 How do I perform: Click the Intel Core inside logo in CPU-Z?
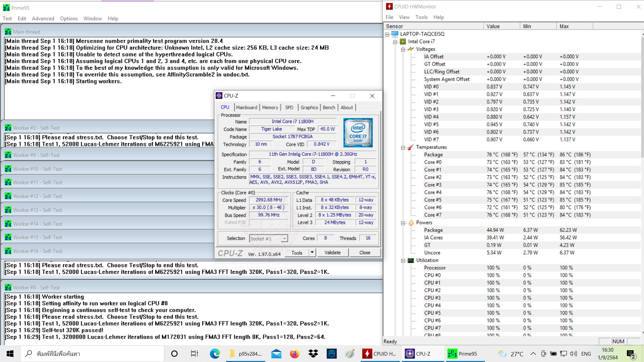tap(358, 133)
